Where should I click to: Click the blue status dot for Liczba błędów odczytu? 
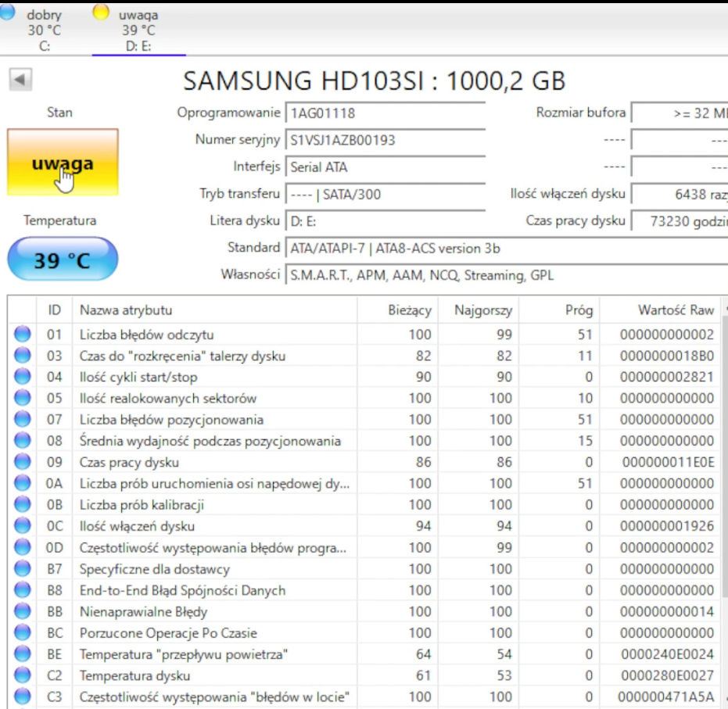pos(22,334)
